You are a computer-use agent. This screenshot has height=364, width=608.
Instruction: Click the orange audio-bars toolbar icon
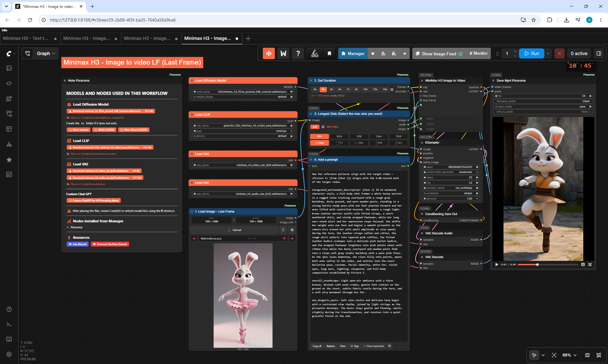[x=269, y=54]
